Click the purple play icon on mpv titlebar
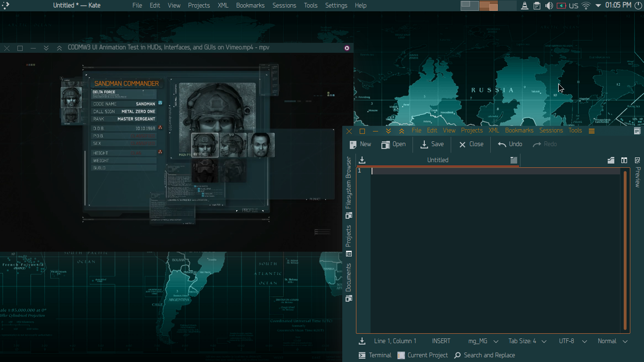Screen dimensions: 644x362 coord(347,48)
